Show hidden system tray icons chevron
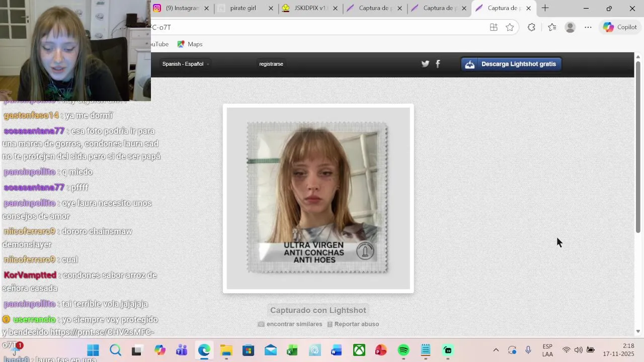Screen dimensions: 644x362 496,350
